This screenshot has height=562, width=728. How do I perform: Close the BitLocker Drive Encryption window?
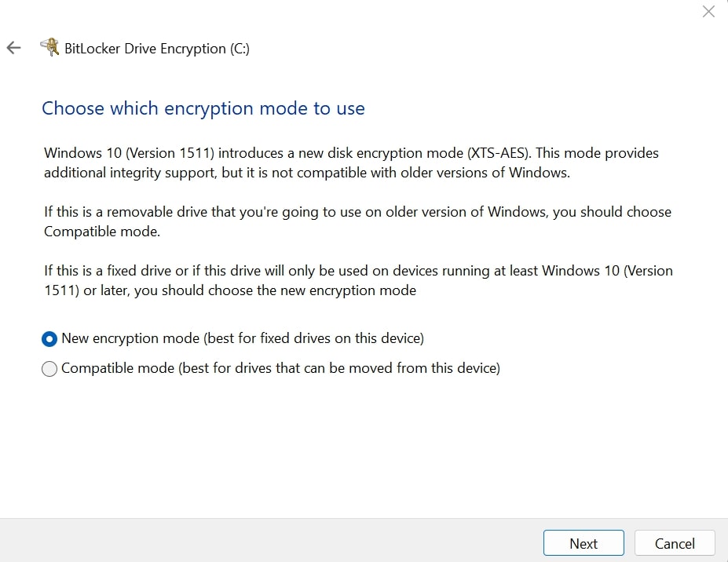tap(708, 12)
